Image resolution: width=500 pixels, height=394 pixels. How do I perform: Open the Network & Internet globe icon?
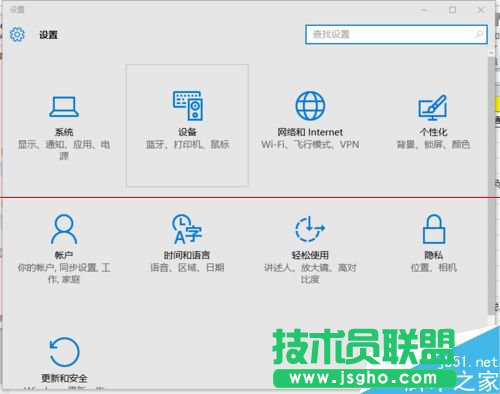point(310,106)
